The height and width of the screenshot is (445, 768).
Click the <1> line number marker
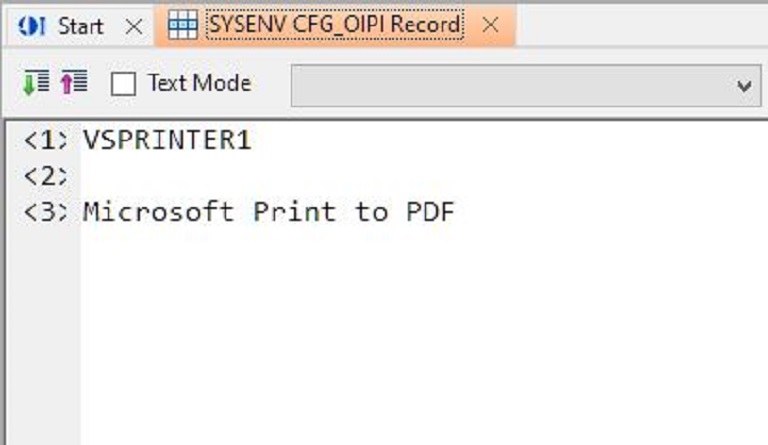(x=46, y=141)
